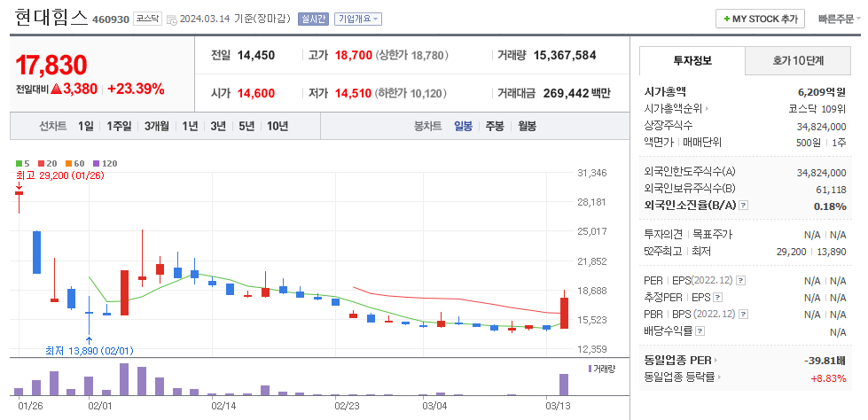The height and width of the screenshot is (420, 868).
Task: Click the 현대힘스 stock name heading
Action: tap(52, 17)
